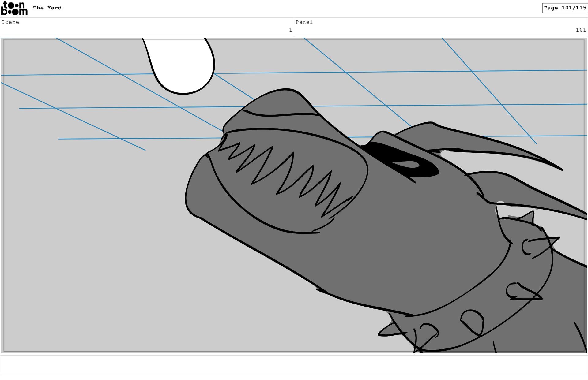Viewport: 588px width, 380px height.
Task: Click the Page 101/115 indicator box
Action: [565, 8]
